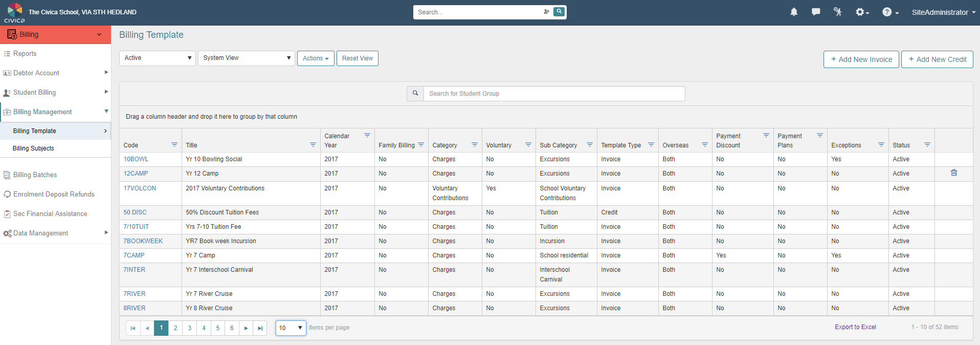Go to previous page arrow
This screenshot has height=345, width=980.
[147, 328]
